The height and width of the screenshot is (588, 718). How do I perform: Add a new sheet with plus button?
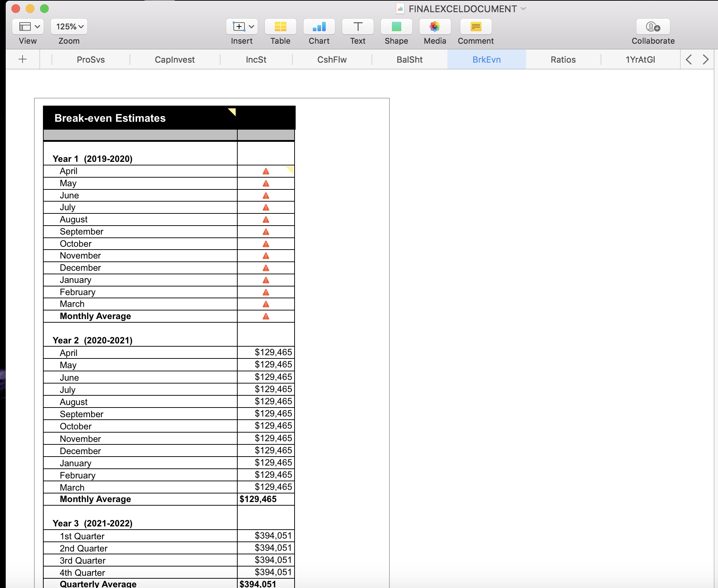coord(23,59)
